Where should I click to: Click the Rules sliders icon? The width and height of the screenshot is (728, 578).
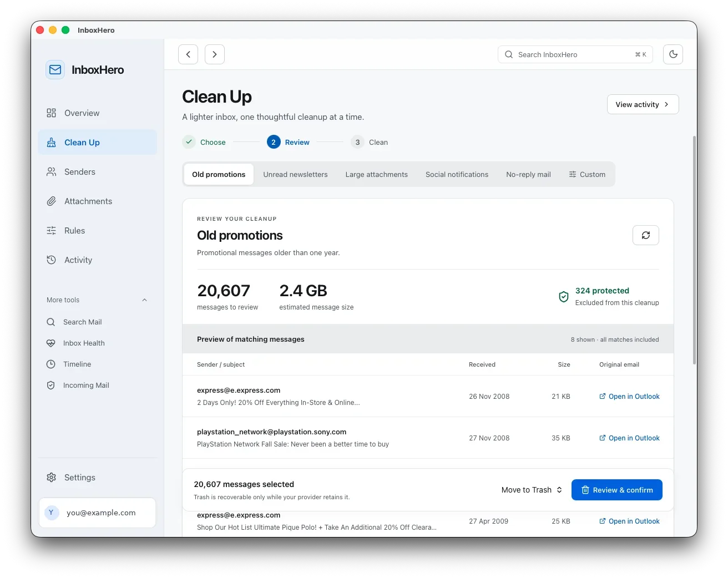[51, 231]
